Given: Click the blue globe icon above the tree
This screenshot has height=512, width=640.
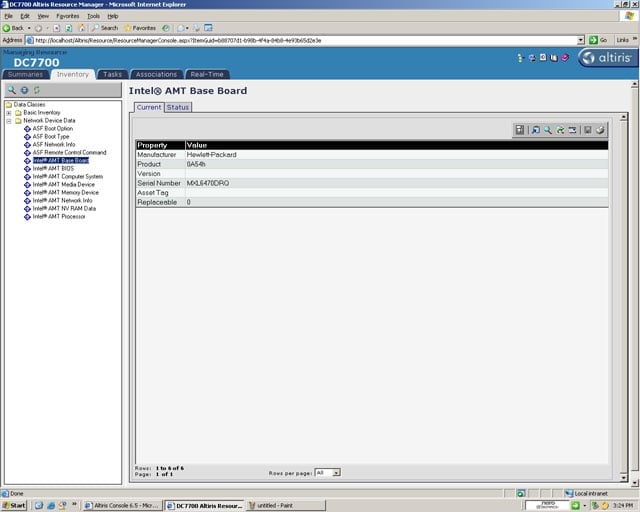Looking at the screenshot, I should [24, 90].
